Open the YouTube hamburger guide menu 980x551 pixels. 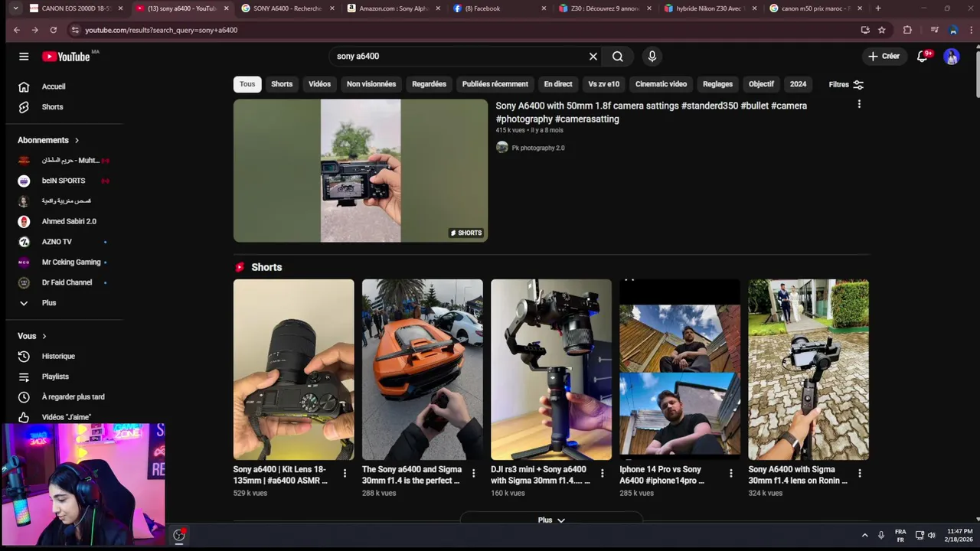(24, 57)
